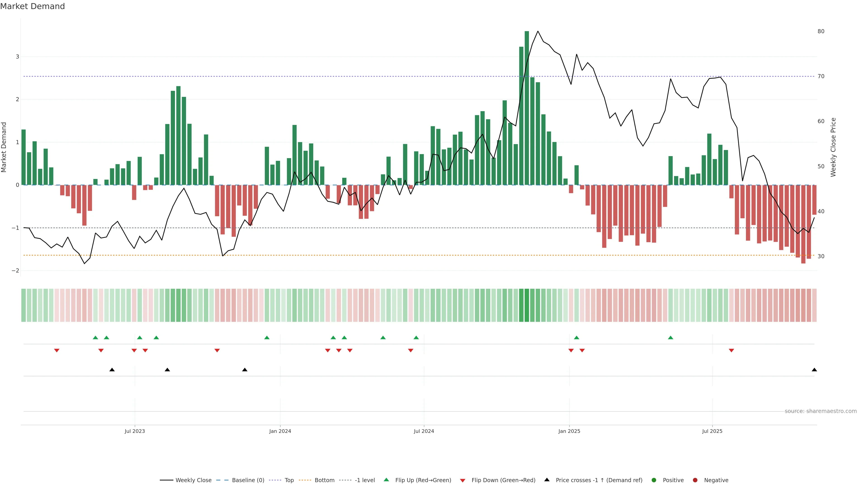Click the Jan 2024 x-axis label

pyautogui.click(x=280, y=431)
